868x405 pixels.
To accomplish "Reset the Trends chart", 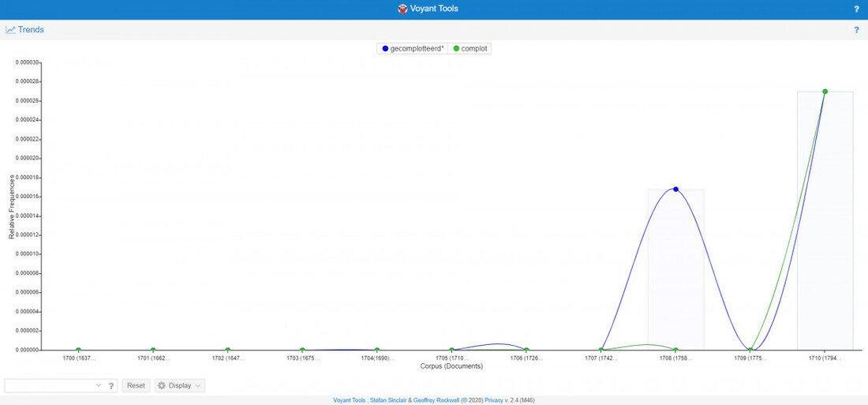I will (x=136, y=385).
